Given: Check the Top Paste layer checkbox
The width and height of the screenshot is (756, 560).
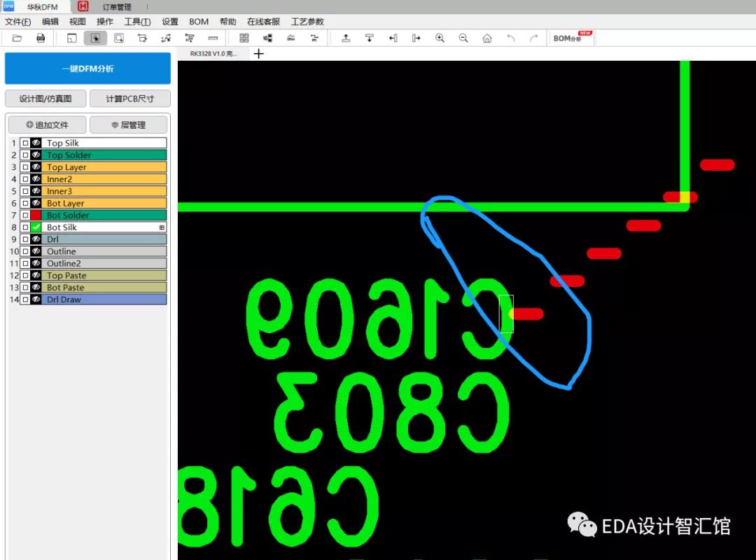Looking at the screenshot, I should (26, 275).
